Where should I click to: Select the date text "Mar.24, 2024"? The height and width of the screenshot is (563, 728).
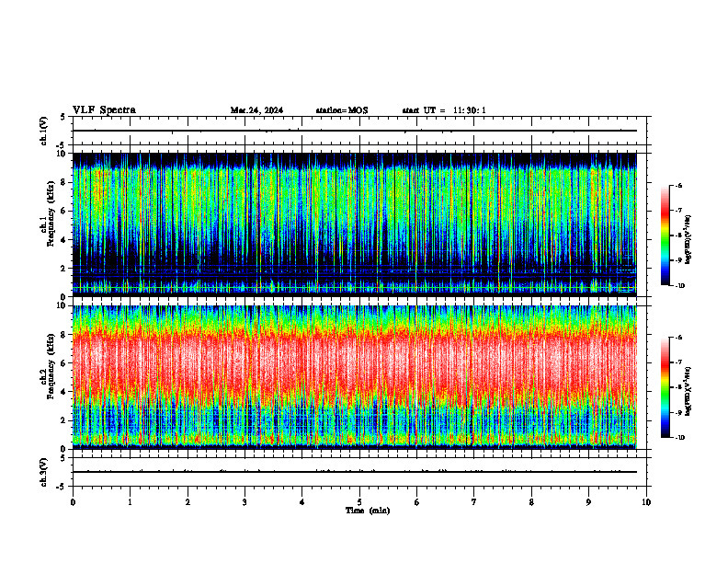[256, 110]
